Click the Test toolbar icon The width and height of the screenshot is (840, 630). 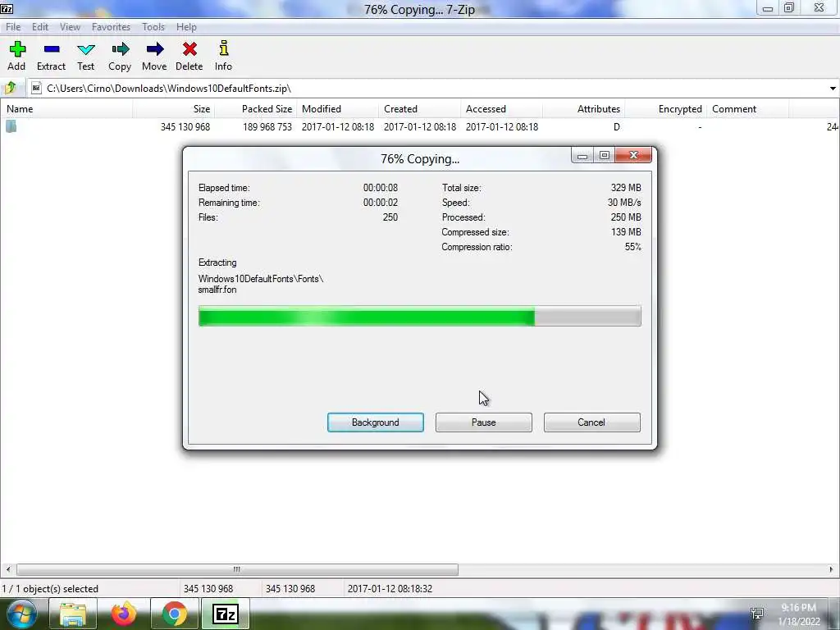pyautogui.click(x=85, y=56)
